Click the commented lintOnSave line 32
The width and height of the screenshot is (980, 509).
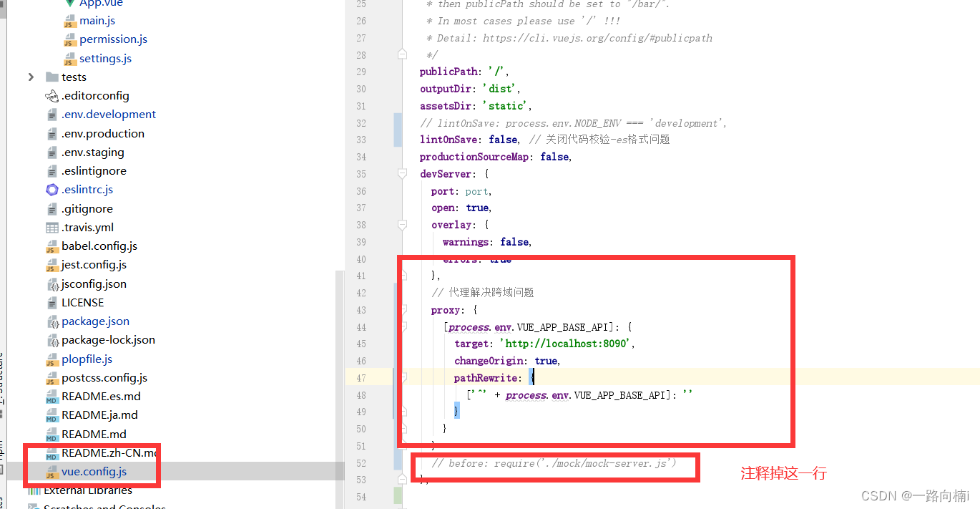coord(574,123)
